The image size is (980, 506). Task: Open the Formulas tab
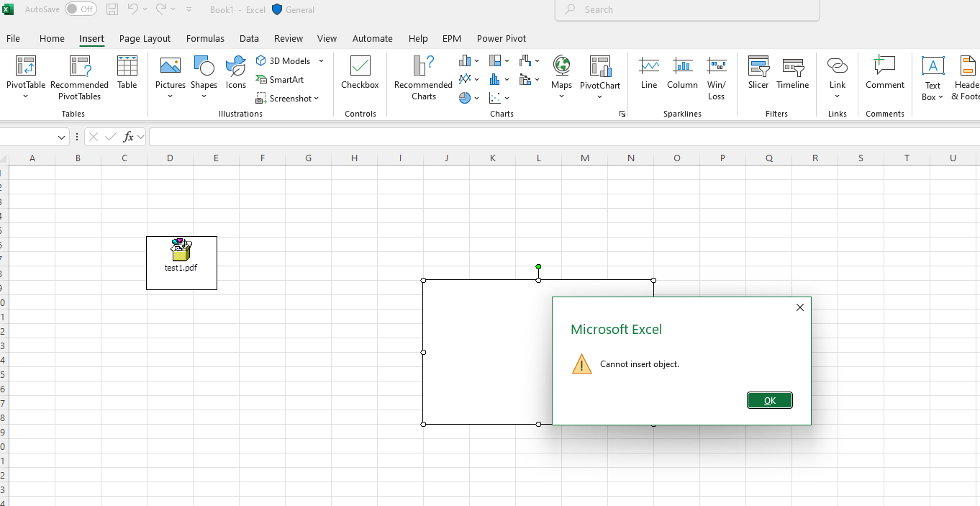[x=205, y=39]
